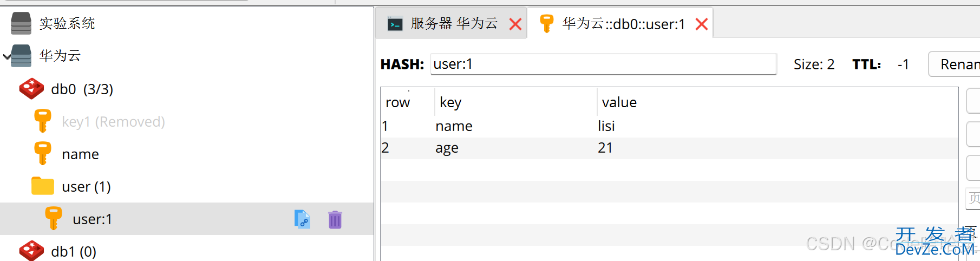980x261 pixels.
Task: Click the 华为云 server stack icon
Action: [21, 56]
